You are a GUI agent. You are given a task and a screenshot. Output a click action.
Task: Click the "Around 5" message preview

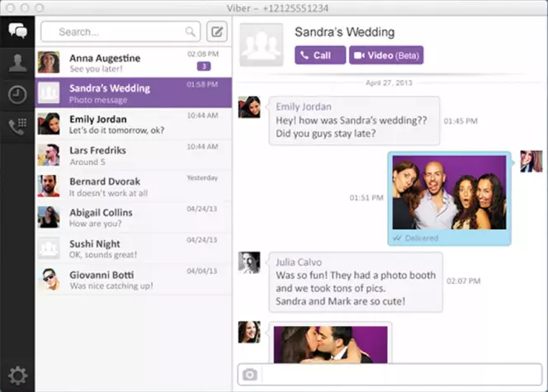(x=87, y=162)
